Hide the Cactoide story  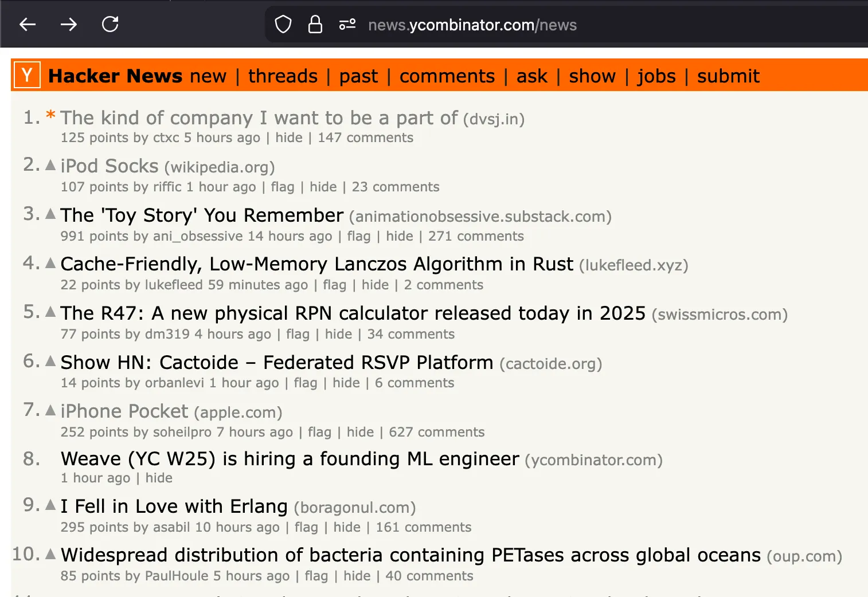point(346,383)
